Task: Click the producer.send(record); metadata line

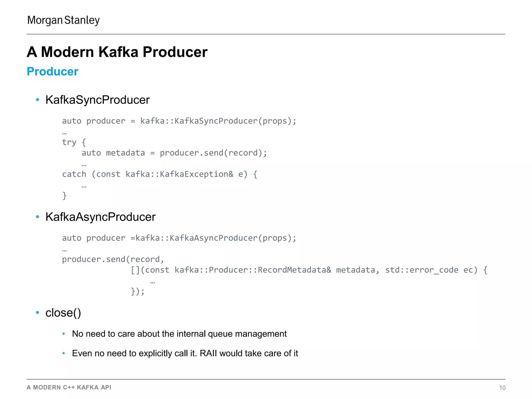Action: point(174,153)
